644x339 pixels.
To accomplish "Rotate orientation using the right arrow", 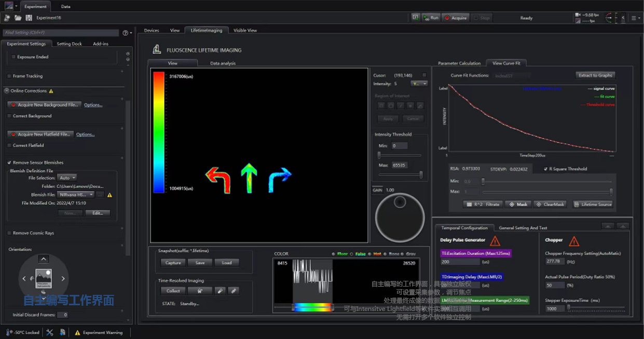I will pos(63,279).
